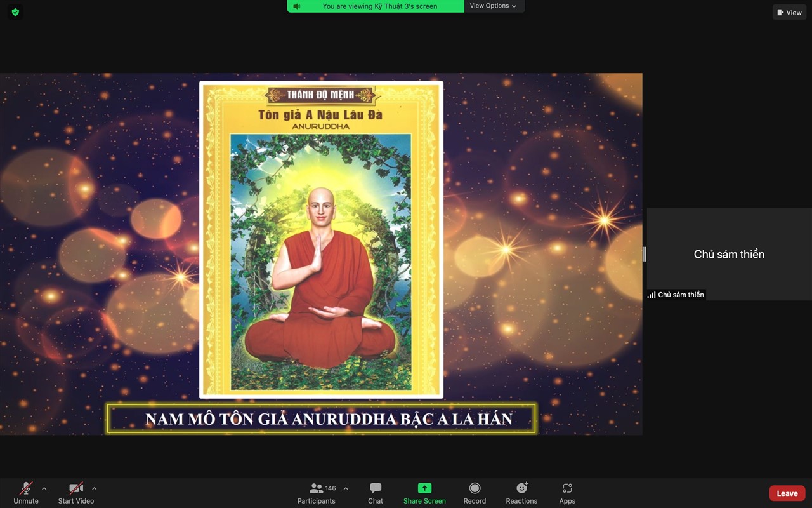This screenshot has height=508, width=812.
Task: Select the Chủ sám thiền participant video tile
Action: point(729,254)
